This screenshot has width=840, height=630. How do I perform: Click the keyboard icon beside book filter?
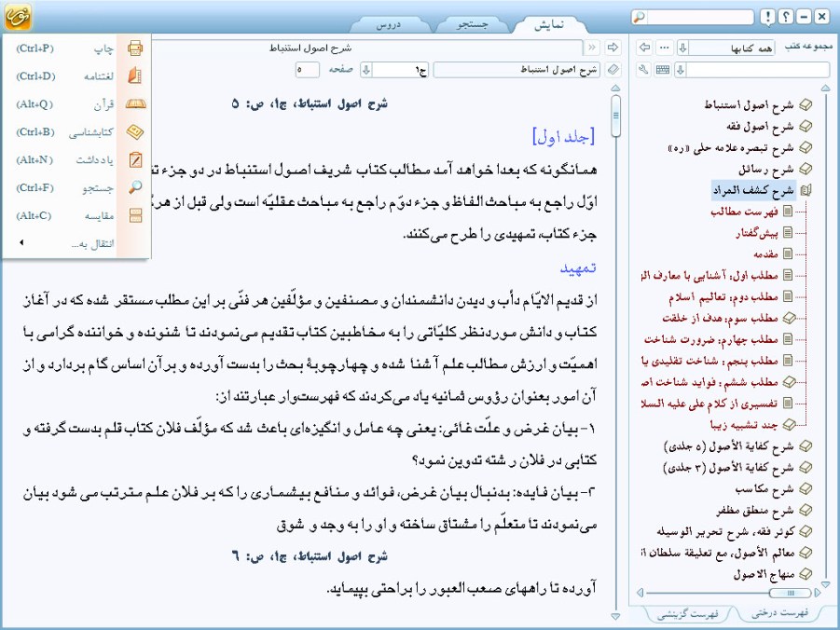click(662, 69)
